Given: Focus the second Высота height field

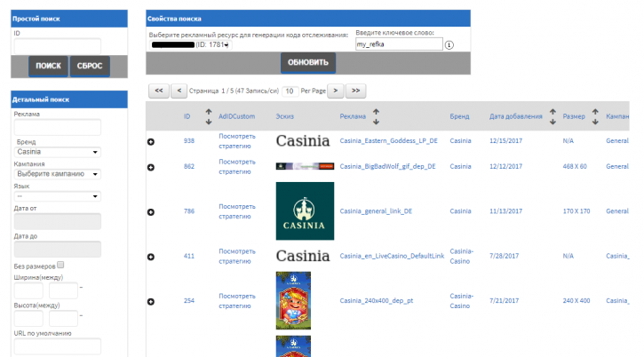Looking at the screenshot, I should click(x=63, y=319).
